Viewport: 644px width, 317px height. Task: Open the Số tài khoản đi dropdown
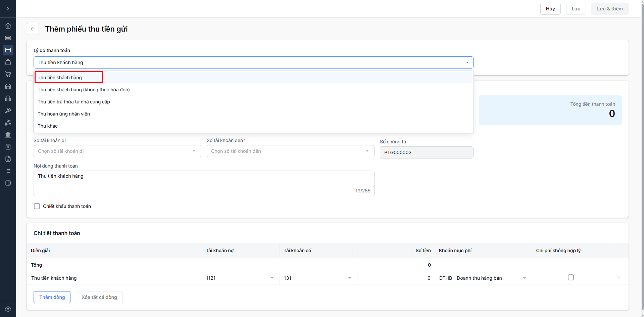(x=117, y=151)
